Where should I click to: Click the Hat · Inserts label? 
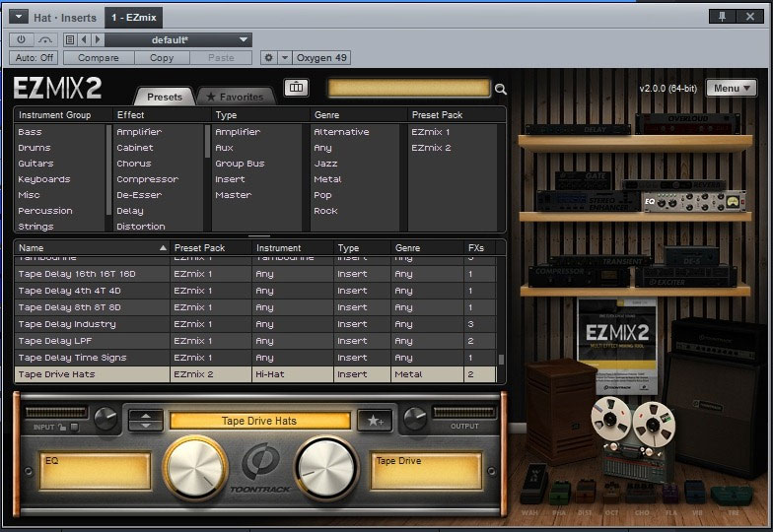tap(65, 18)
